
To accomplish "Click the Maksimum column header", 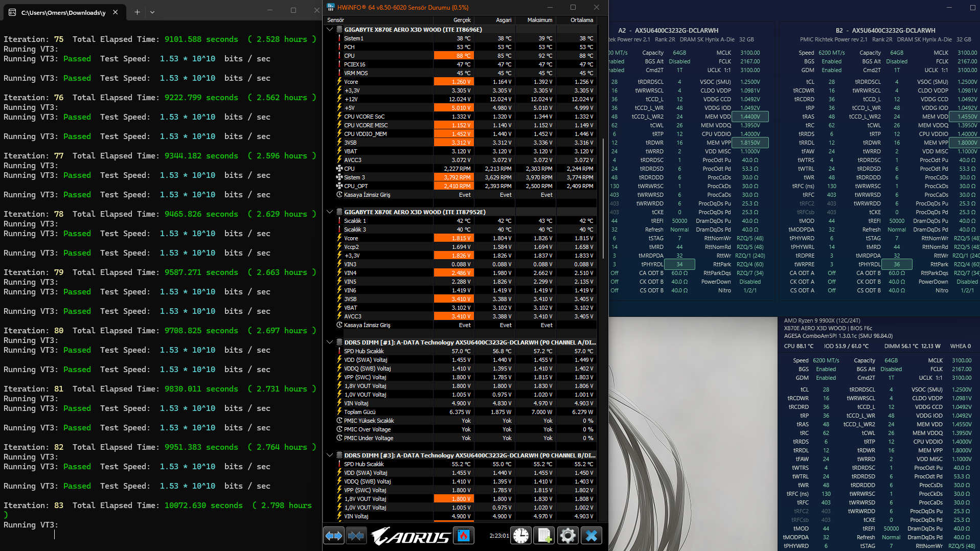I will point(535,20).
